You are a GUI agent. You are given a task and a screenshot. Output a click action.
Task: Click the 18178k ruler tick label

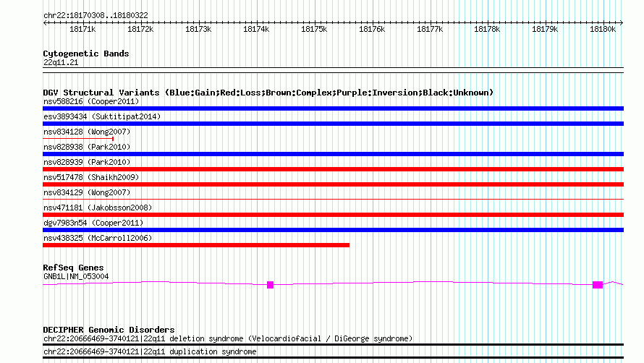pyautogui.click(x=487, y=29)
